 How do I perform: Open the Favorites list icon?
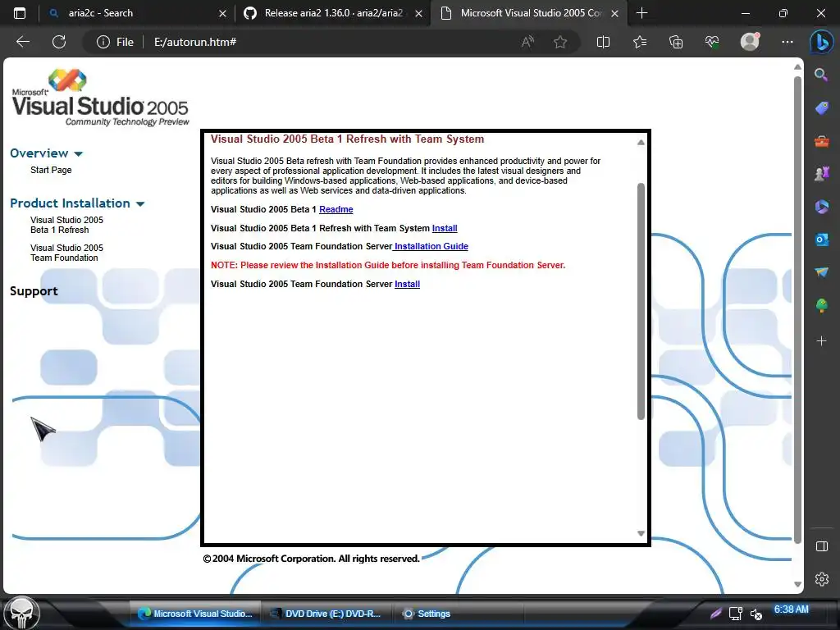[640, 42]
